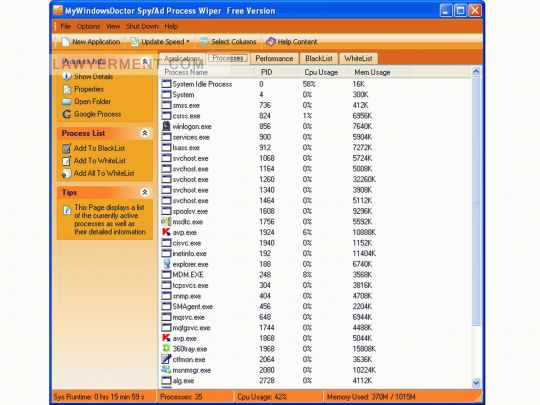This screenshot has height=405, width=540.
Task: Click the Add All To WhiteList link
Action: click(x=104, y=174)
